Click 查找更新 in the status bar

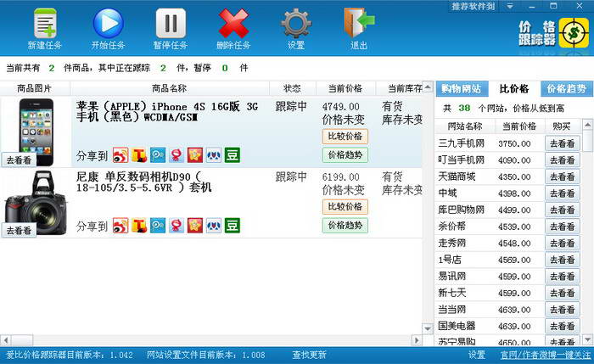309,355
